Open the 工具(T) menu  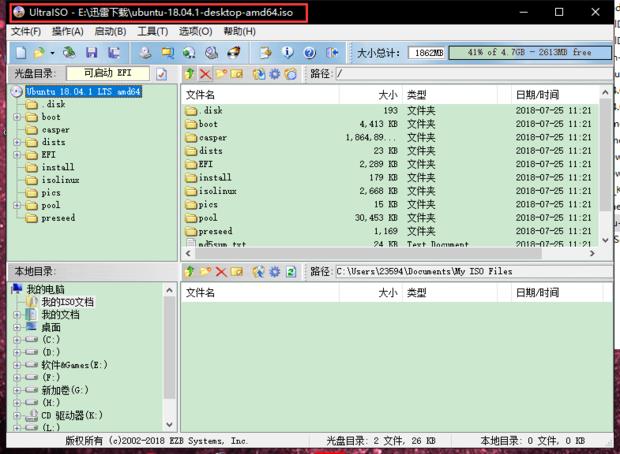click(153, 31)
